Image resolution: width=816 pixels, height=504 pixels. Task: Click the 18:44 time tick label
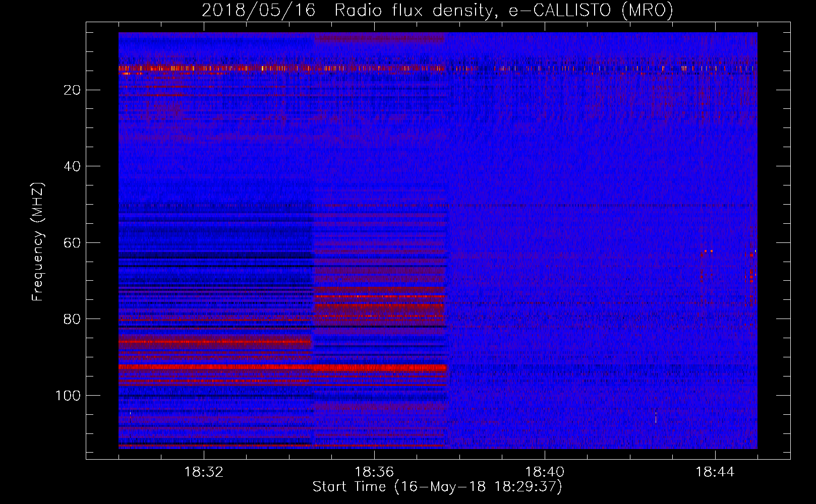(x=715, y=472)
